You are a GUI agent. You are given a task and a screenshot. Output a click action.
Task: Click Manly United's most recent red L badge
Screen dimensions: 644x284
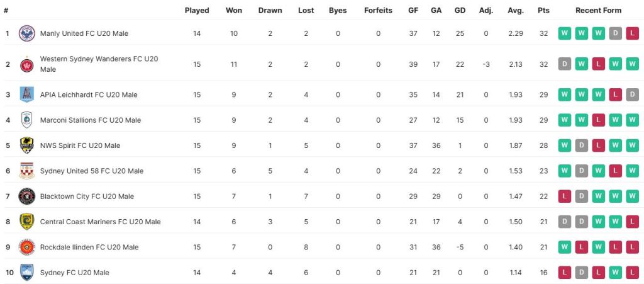[632, 33]
